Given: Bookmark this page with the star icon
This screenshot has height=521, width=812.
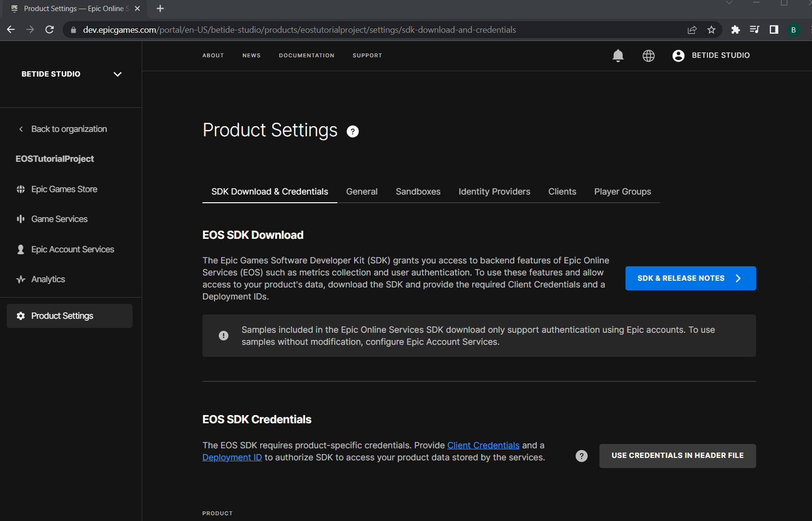Looking at the screenshot, I should 711,30.
